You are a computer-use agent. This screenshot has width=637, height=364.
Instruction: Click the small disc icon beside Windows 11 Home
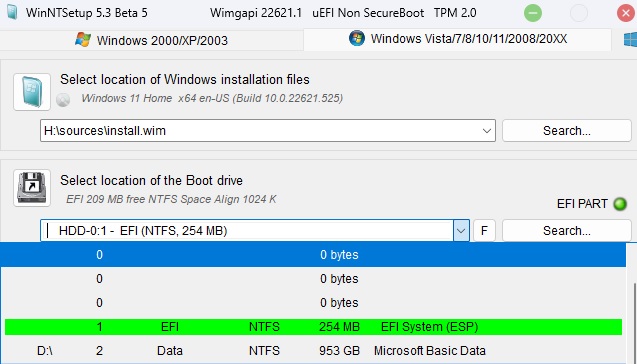pyautogui.click(x=63, y=100)
